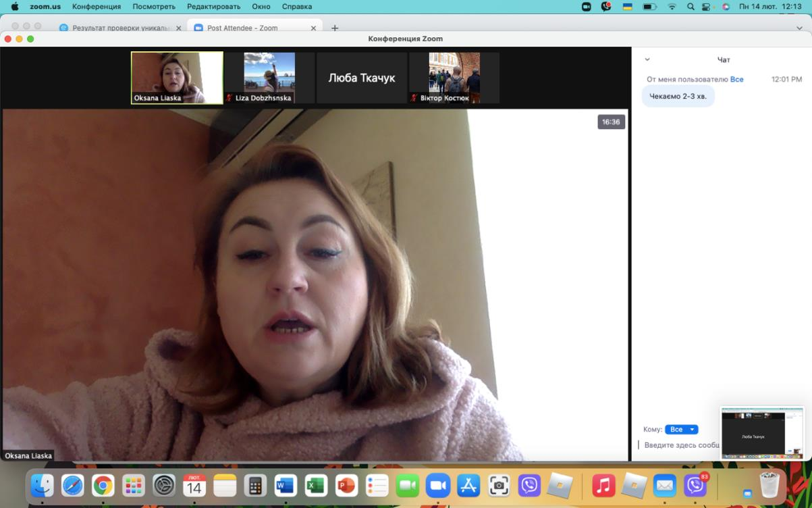812x508 pixels.
Task: Open Excel in the Dock
Action: [316, 485]
